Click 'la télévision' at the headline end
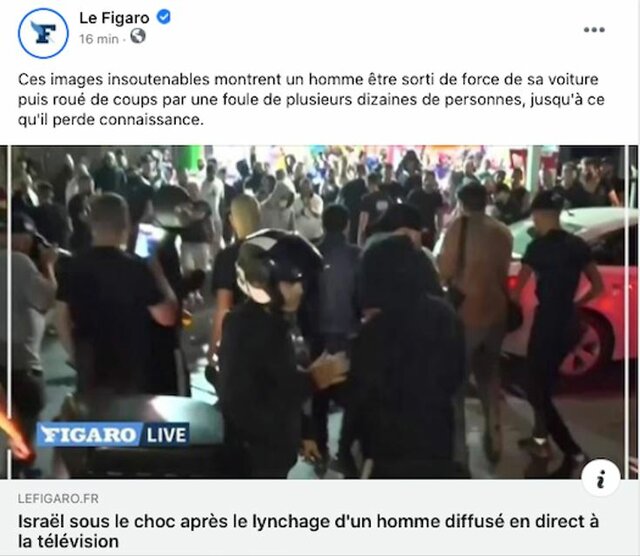 [x=68, y=542]
